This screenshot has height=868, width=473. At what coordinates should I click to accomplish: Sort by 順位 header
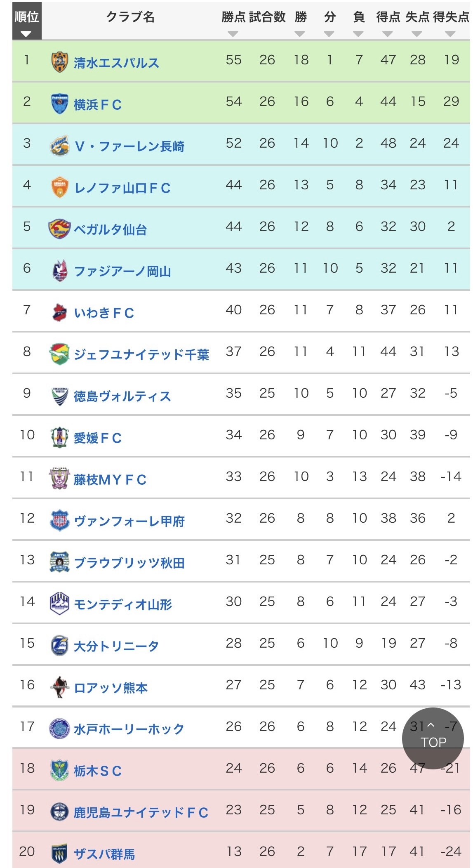27,21
